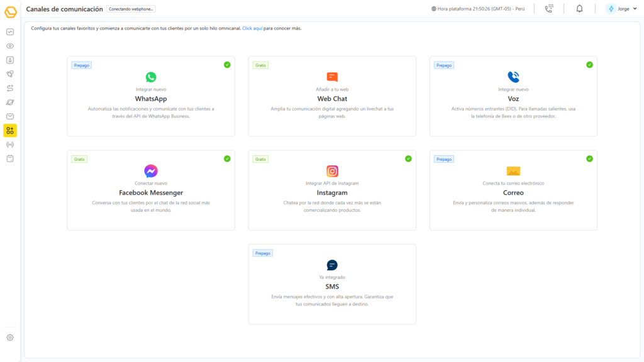Image resolution: width=644 pixels, height=362 pixels.
Task: Open the envelope mail icon in sidebar
Action: (x=10, y=116)
